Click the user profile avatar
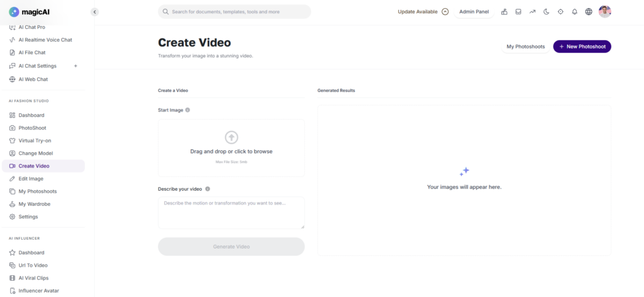This screenshot has height=297, width=644. click(604, 11)
